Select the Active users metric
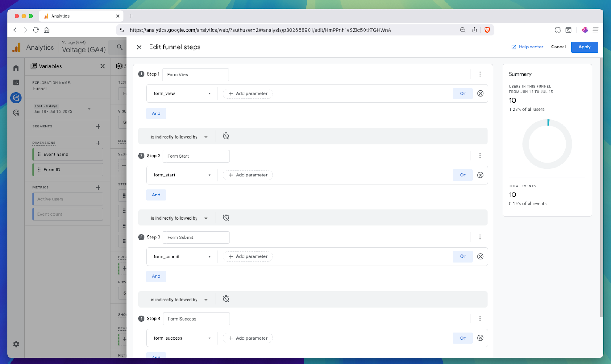Image resolution: width=611 pixels, height=364 pixels. [68, 199]
